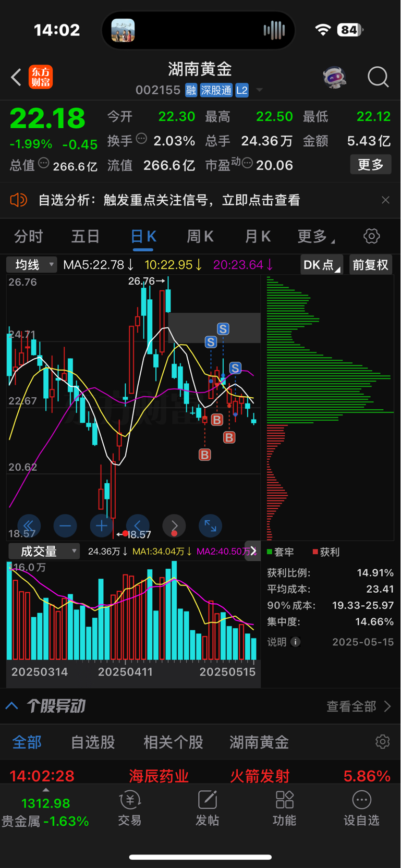401x868 pixels.
Task: Open 功能 grid icon
Action: pyautogui.click(x=284, y=809)
